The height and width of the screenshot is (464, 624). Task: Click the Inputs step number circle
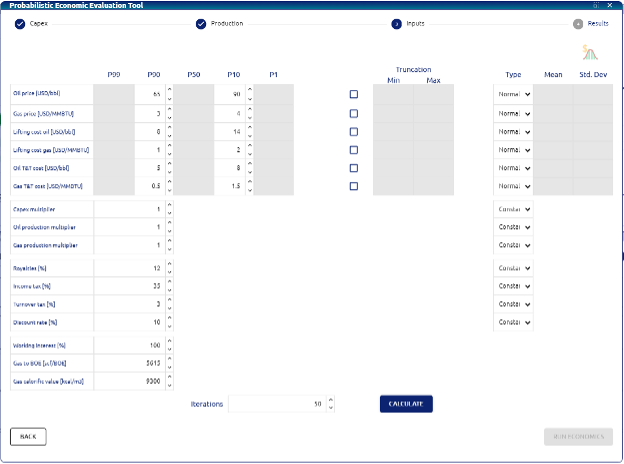click(x=396, y=23)
